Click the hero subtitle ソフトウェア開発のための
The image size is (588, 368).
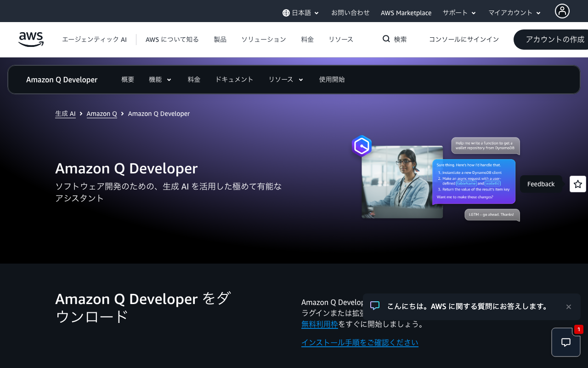169,192
